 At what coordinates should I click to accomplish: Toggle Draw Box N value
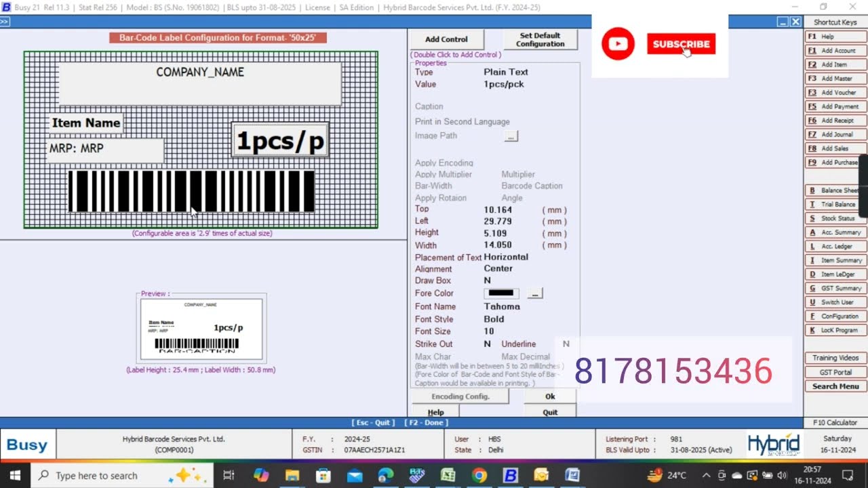(x=488, y=280)
